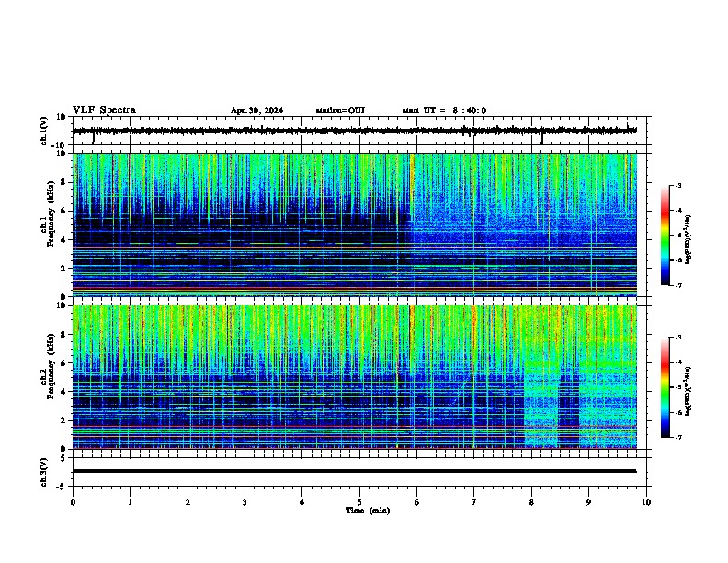Click the ch.3 flat voltage trace

[354, 471]
